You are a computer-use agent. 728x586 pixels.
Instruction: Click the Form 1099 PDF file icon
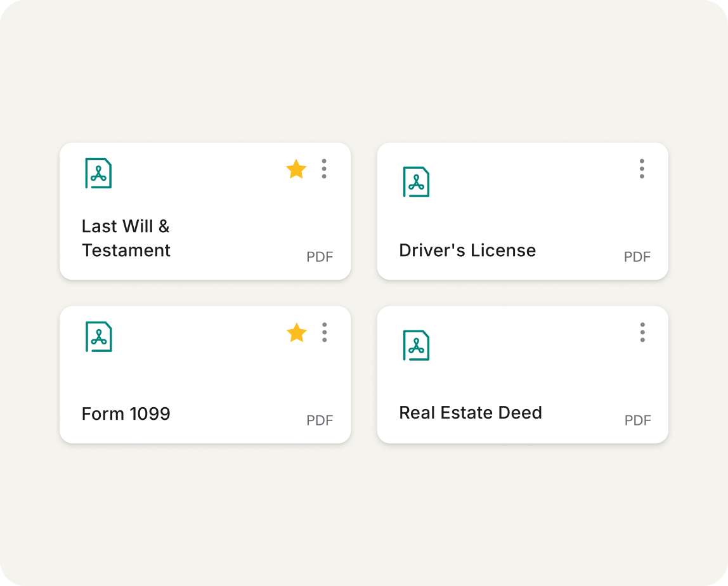point(99,337)
